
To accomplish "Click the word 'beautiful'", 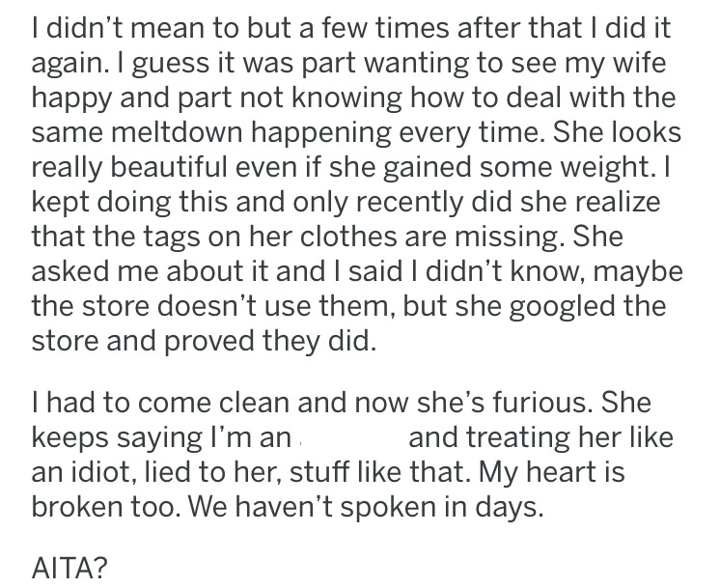I will tap(169, 167).
